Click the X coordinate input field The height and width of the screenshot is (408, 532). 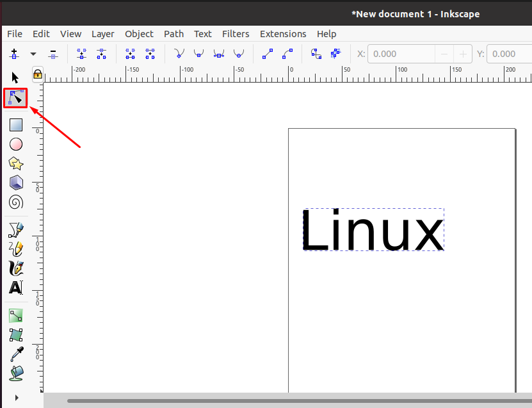[x=401, y=54]
